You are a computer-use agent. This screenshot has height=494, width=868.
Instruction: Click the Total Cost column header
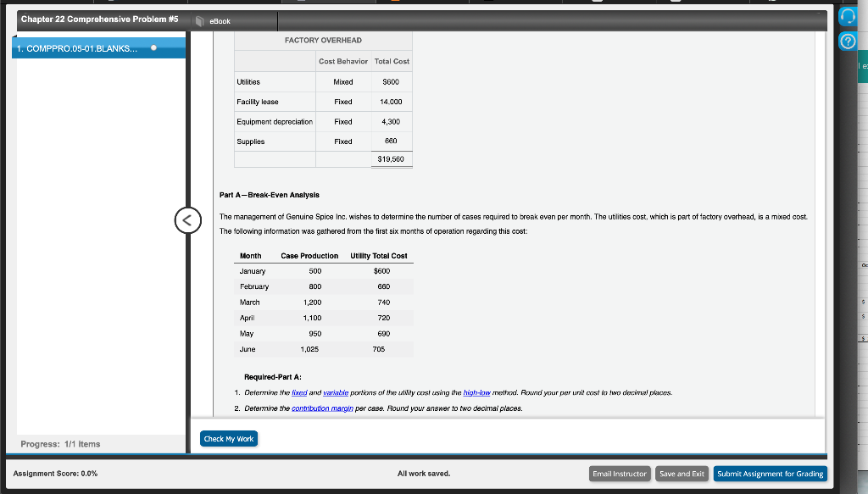click(392, 61)
